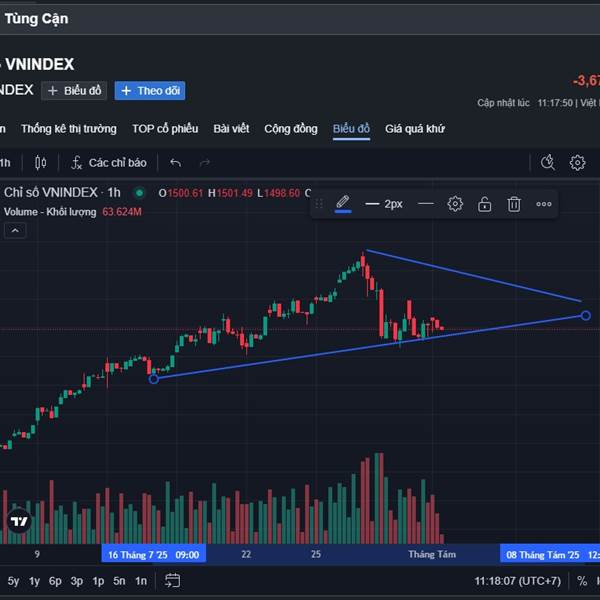Click the TradingView logo

pyautogui.click(x=19, y=521)
